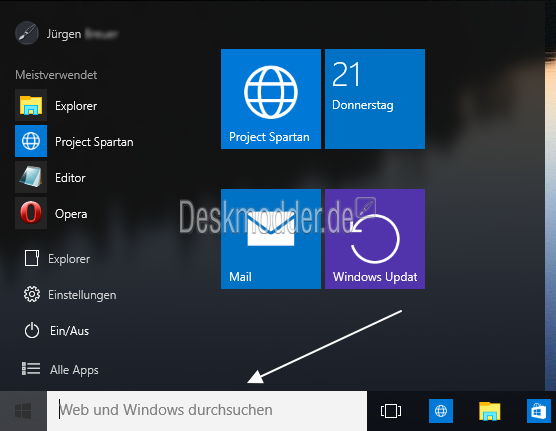Open Editor list label
The image size is (556, 431).
70,177
